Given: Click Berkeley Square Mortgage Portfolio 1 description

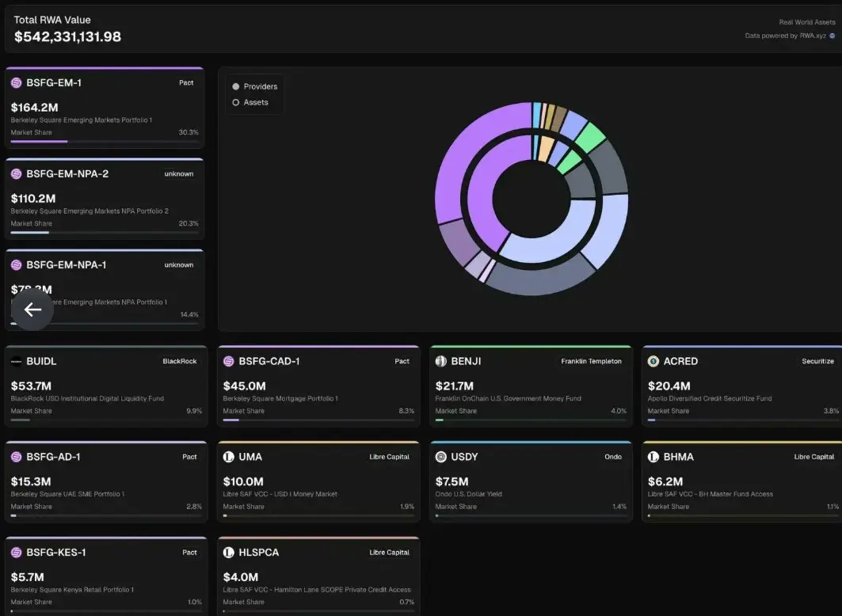Looking at the screenshot, I should (280, 399).
